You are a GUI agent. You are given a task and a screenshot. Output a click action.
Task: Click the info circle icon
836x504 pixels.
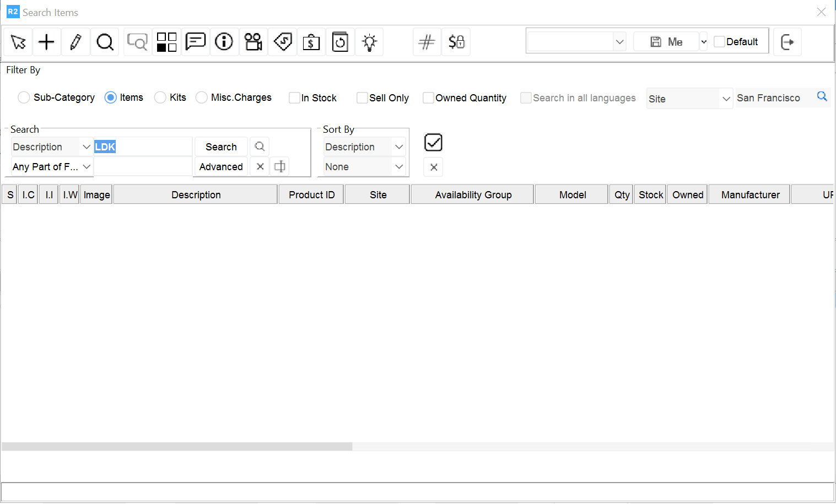pyautogui.click(x=224, y=42)
